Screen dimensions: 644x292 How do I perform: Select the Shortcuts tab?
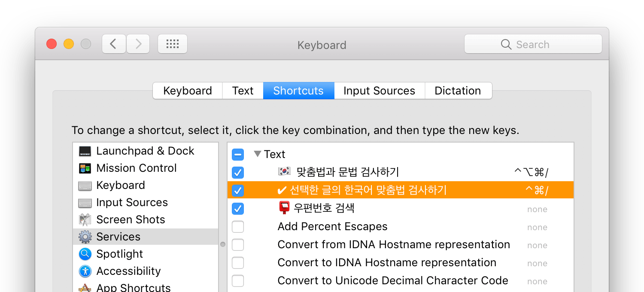(298, 91)
